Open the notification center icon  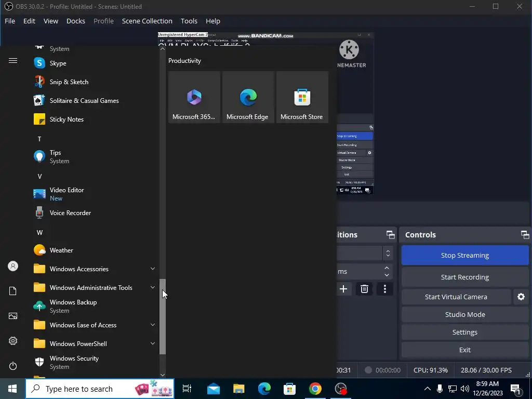point(515,389)
